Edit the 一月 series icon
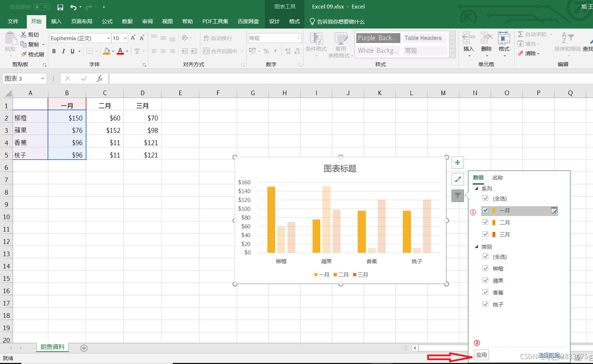 pos(554,211)
